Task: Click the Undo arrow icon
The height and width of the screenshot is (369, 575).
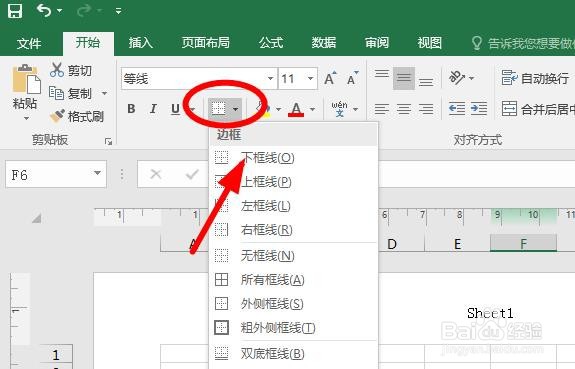Action: pyautogui.click(x=44, y=10)
